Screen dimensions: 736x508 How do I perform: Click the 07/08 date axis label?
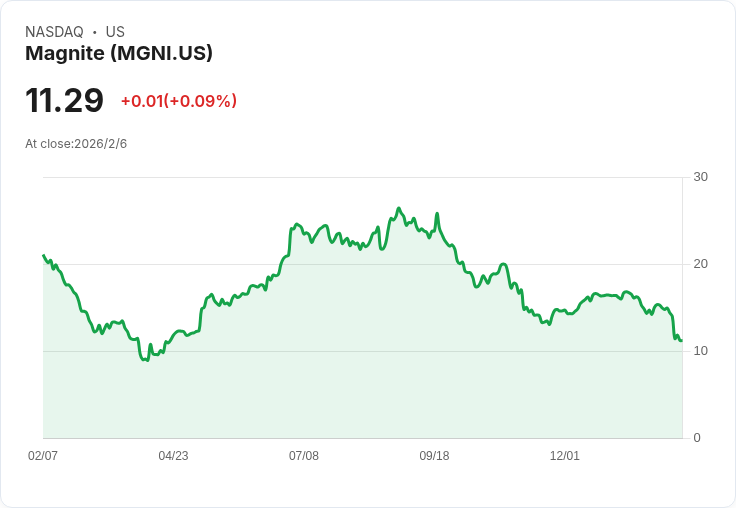click(304, 456)
